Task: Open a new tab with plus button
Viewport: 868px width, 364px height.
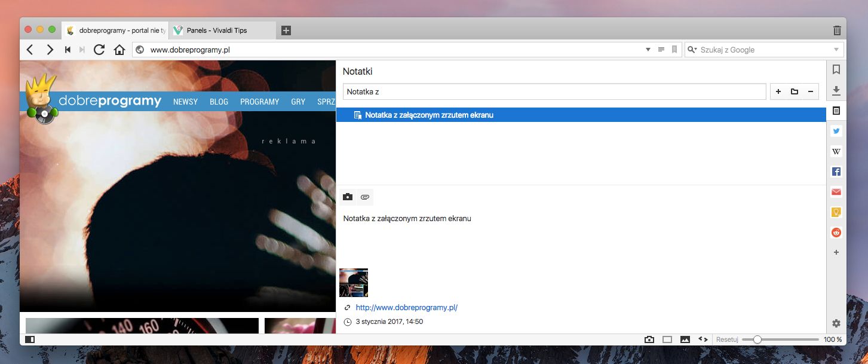Action: point(286,30)
